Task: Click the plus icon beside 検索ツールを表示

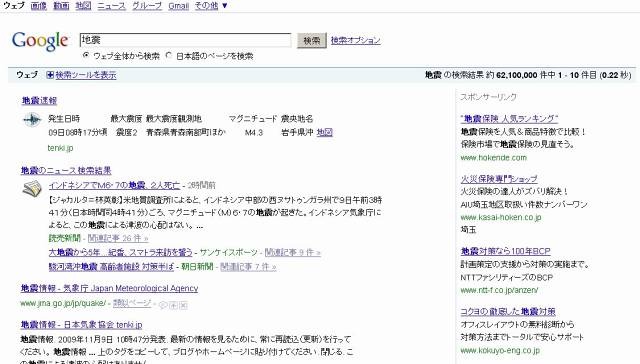Action: [50, 75]
